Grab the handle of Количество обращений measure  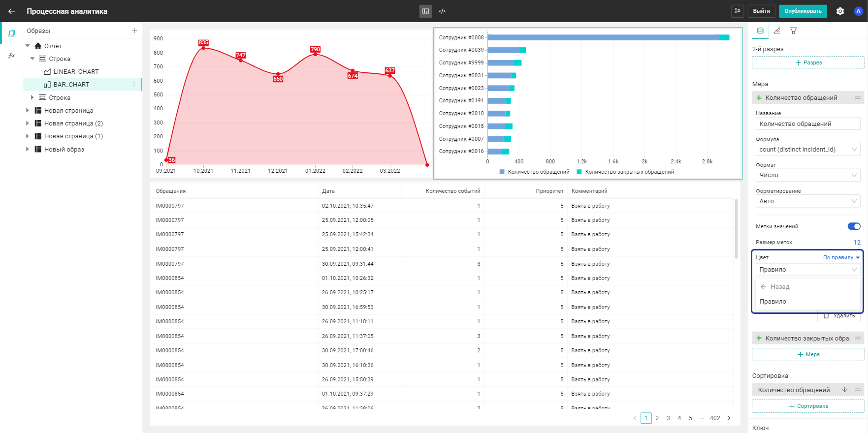857,98
